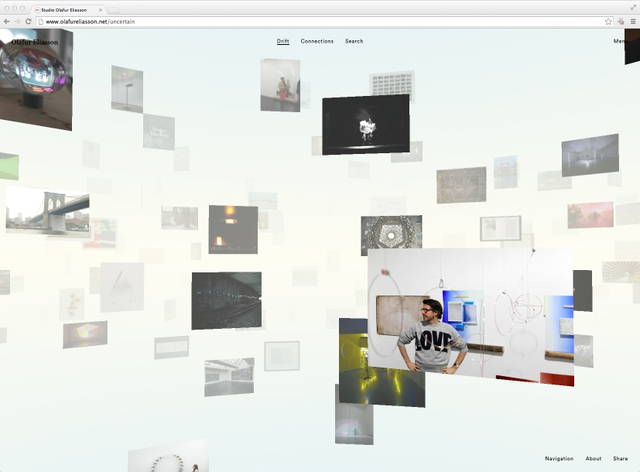Click the extension icon beside the star

coord(621,21)
